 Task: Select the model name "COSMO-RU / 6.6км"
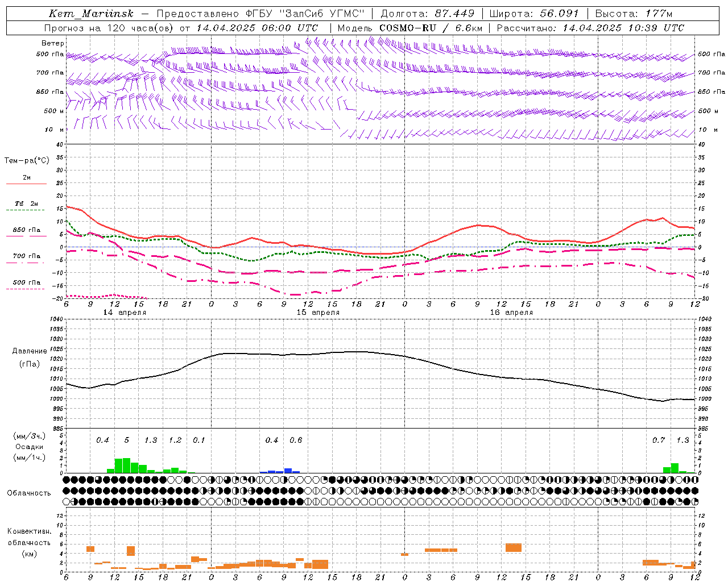pos(431,28)
